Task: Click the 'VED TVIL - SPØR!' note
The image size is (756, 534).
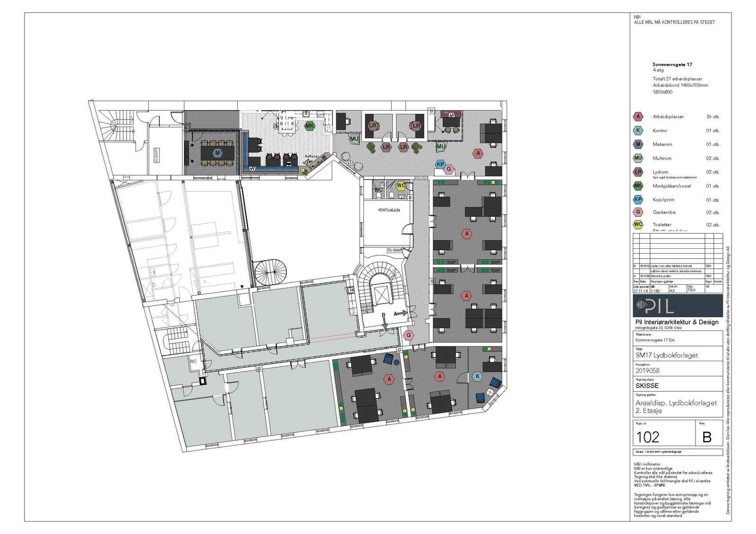Action: coord(650,485)
